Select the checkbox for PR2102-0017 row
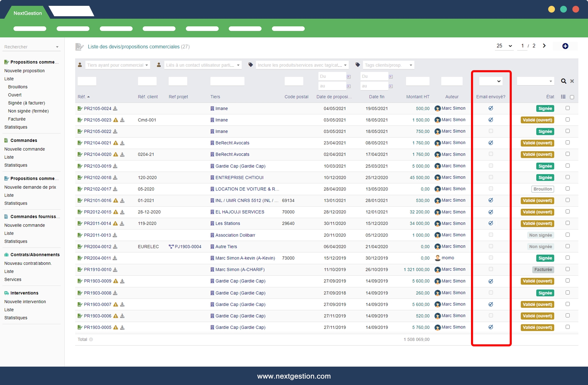 click(x=567, y=189)
